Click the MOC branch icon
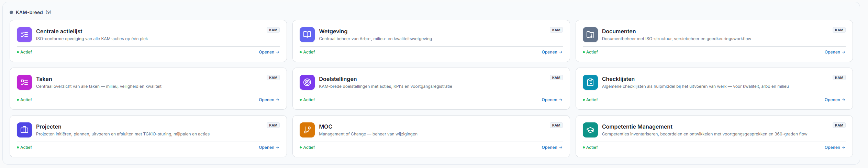868x168 pixels. point(307,130)
